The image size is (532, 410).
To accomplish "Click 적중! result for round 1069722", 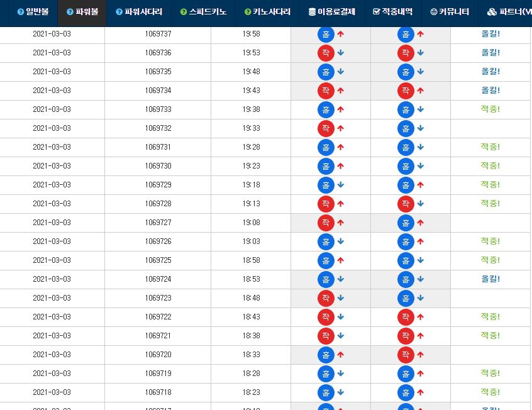I will click(x=490, y=316).
